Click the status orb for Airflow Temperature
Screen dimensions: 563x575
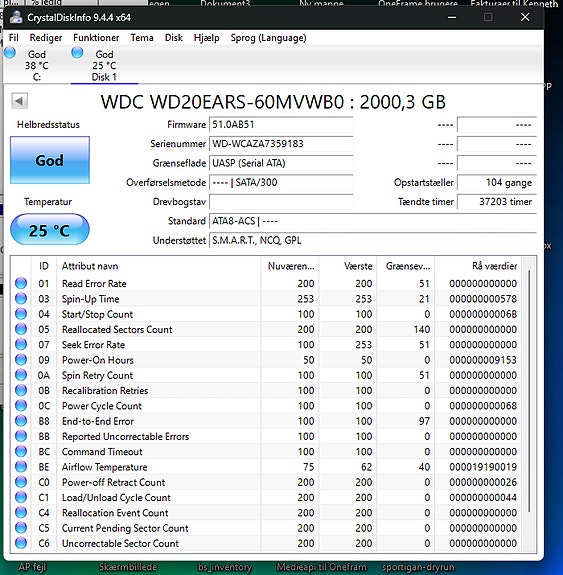point(21,466)
